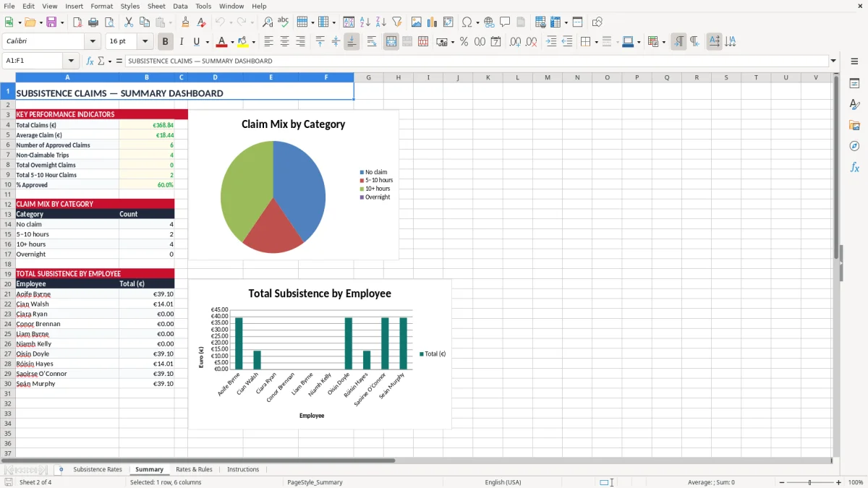This screenshot has width=868, height=488.
Task: Run the spelling check (abc) tool
Action: (283, 22)
